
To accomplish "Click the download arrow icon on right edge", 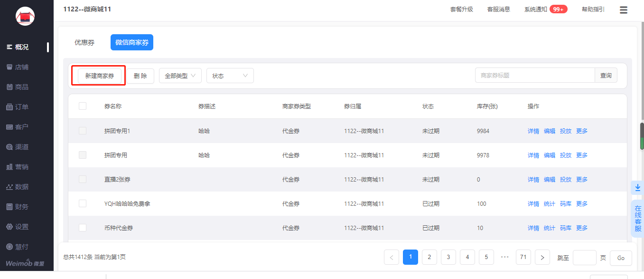I will [x=637, y=187].
